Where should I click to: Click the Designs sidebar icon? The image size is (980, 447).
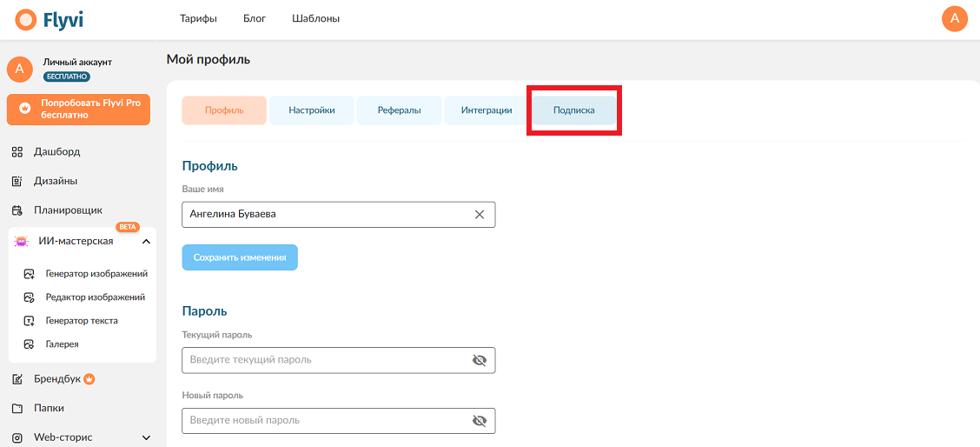pyautogui.click(x=17, y=182)
